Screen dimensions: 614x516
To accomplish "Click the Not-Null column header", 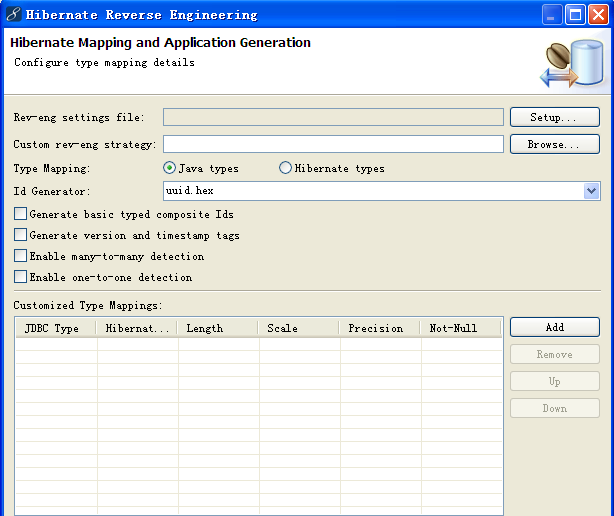I will (461, 328).
